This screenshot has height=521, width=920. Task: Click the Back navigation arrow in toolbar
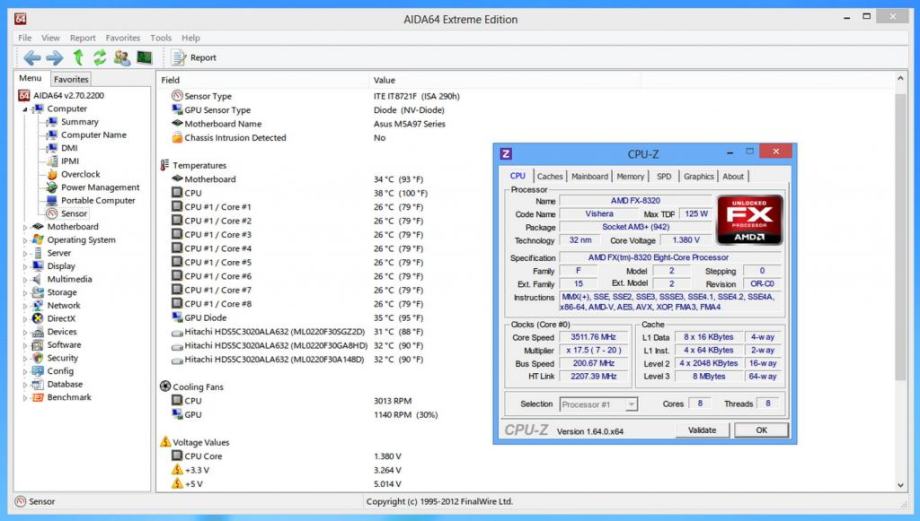(x=32, y=58)
